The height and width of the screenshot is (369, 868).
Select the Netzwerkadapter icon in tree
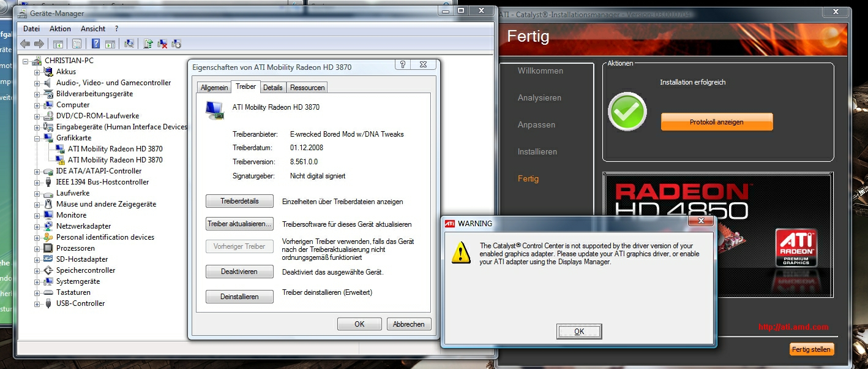(x=48, y=226)
